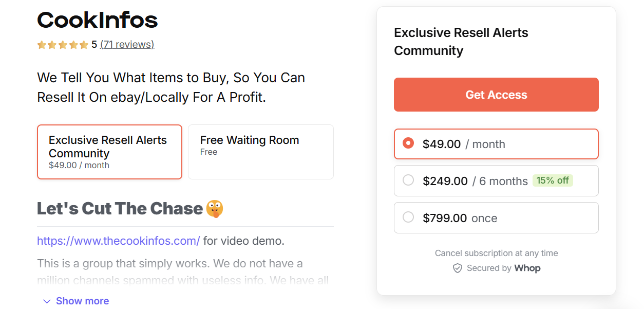Viewport: 644px width, 309px height.
Task: Switch to the Free Waiting Room option
Action: [260, 152]
